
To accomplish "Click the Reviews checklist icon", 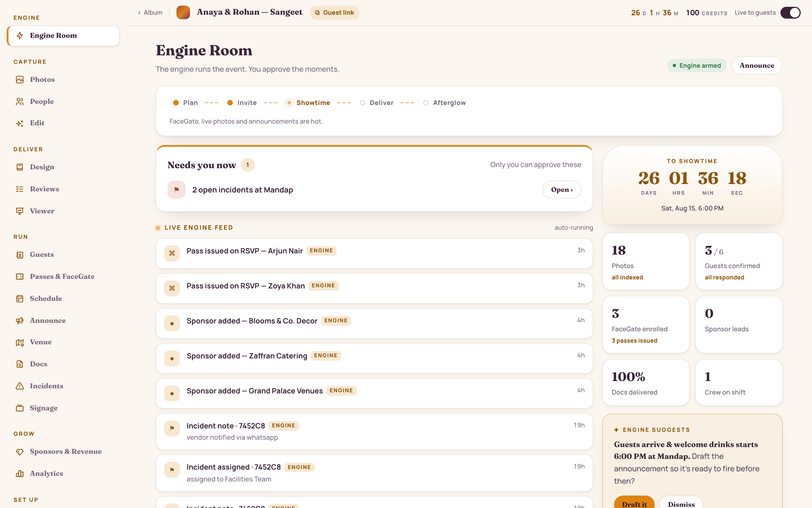I will tap(20, 189).
